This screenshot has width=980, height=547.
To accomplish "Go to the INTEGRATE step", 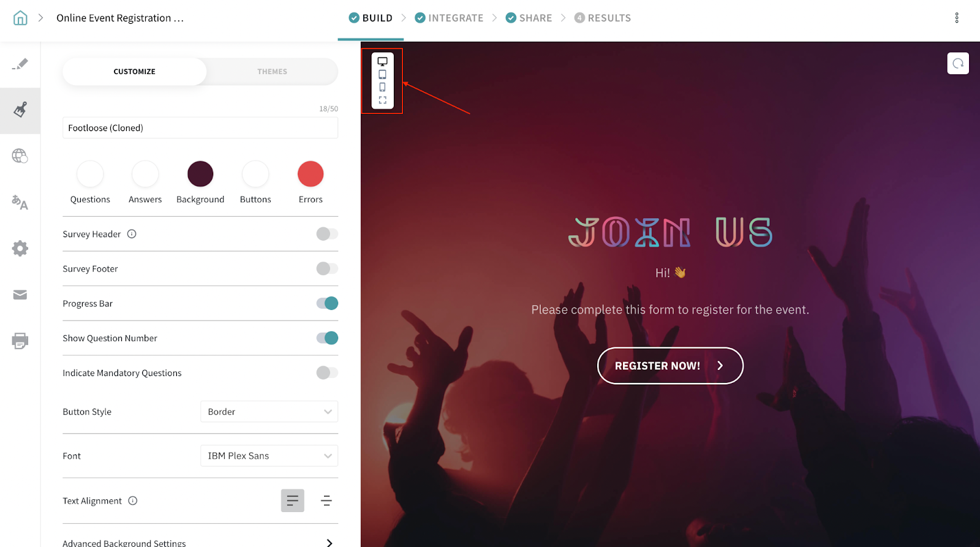I will [x=449, y=18].
